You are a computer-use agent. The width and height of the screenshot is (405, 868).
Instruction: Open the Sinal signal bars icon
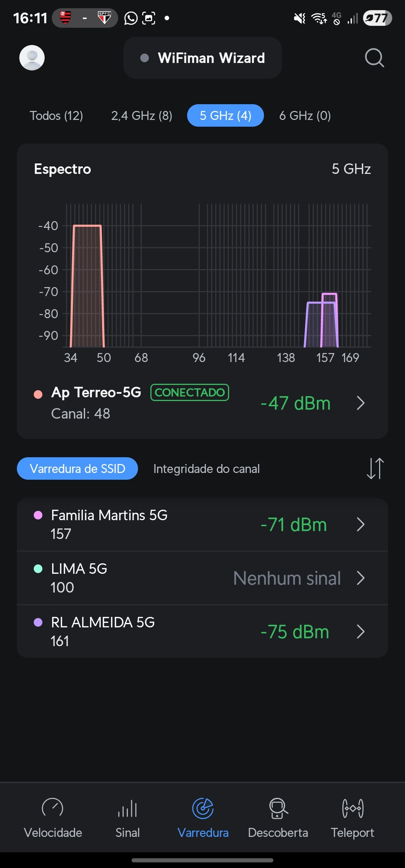127,808
